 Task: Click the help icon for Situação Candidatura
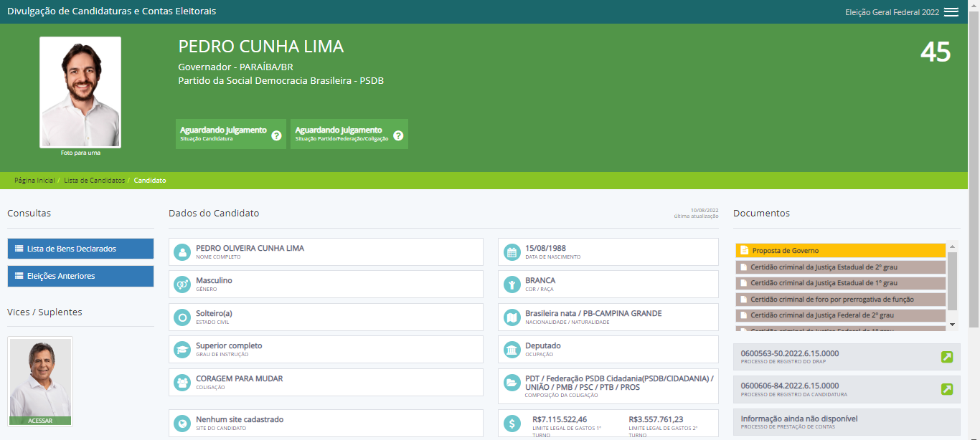[276, 135]
